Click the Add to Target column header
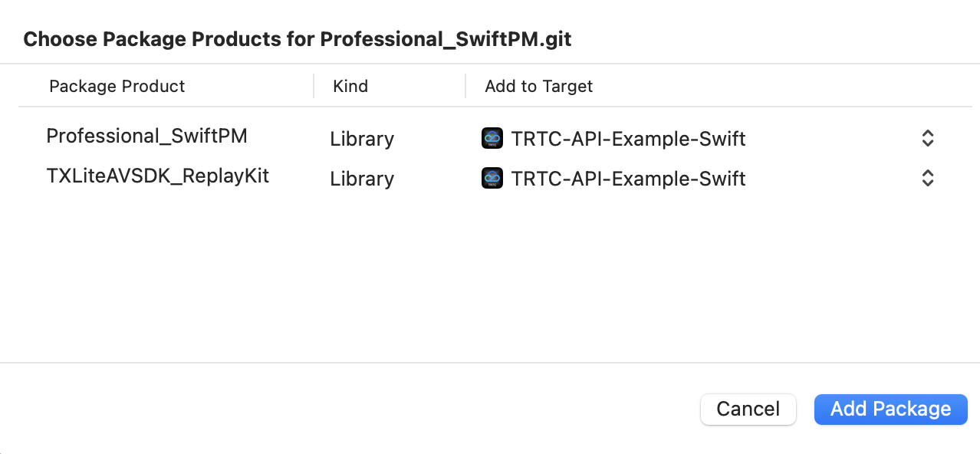980x454 pixels. 538,86
